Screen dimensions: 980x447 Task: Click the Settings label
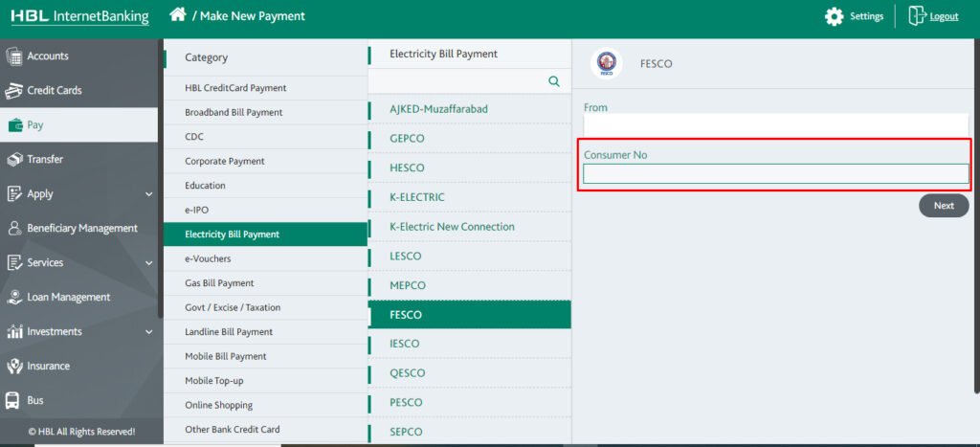[x=866, y=16]
